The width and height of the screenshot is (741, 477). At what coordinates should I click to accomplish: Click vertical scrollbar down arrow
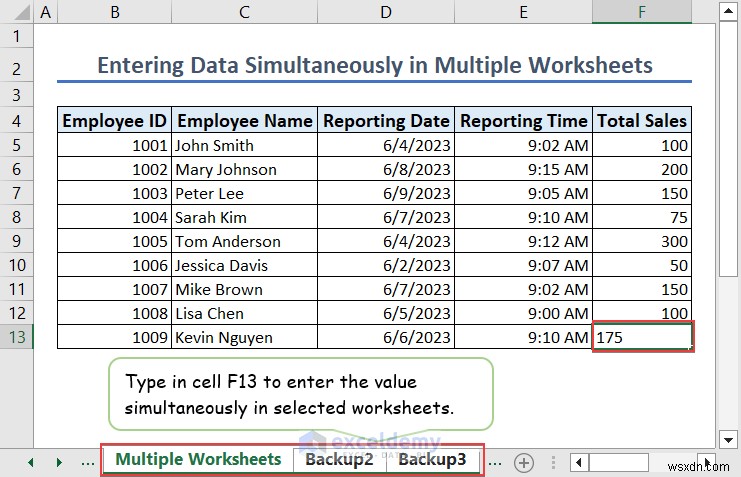[728, 440]
